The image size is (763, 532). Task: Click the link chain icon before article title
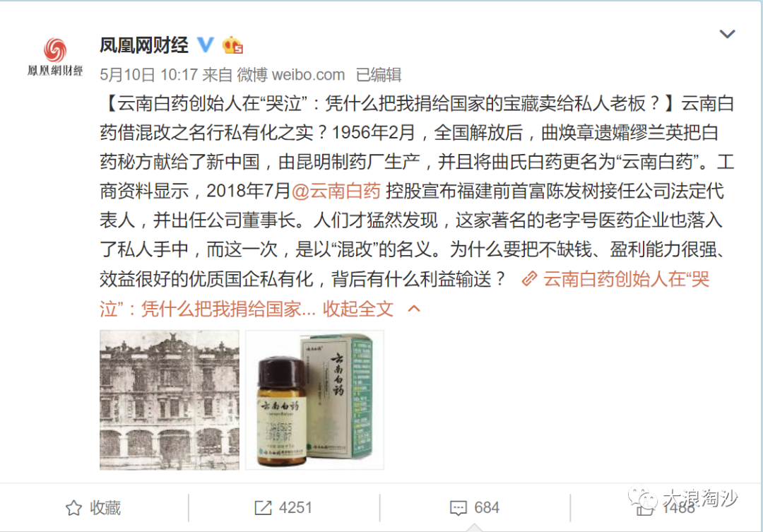[x=529, y=279]
